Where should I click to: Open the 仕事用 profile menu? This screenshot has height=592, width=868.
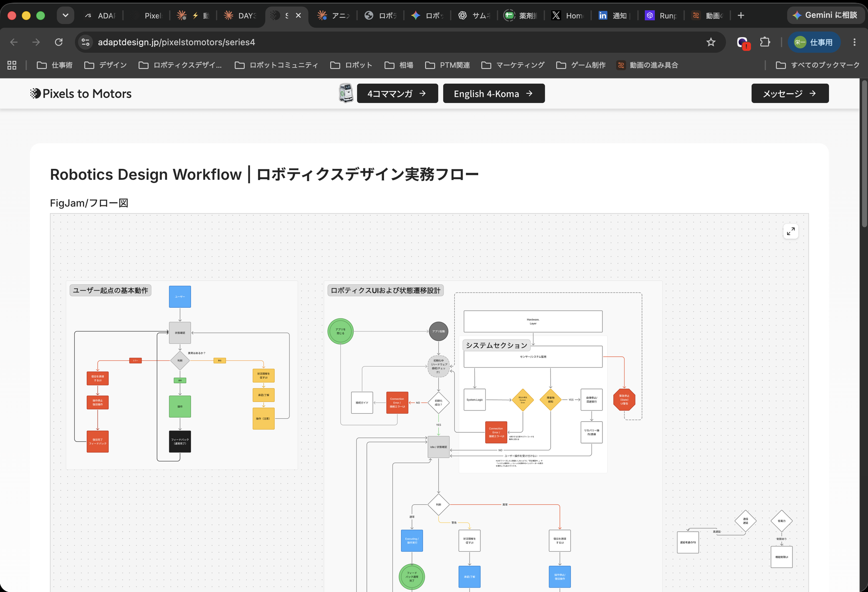click(814, 42)
